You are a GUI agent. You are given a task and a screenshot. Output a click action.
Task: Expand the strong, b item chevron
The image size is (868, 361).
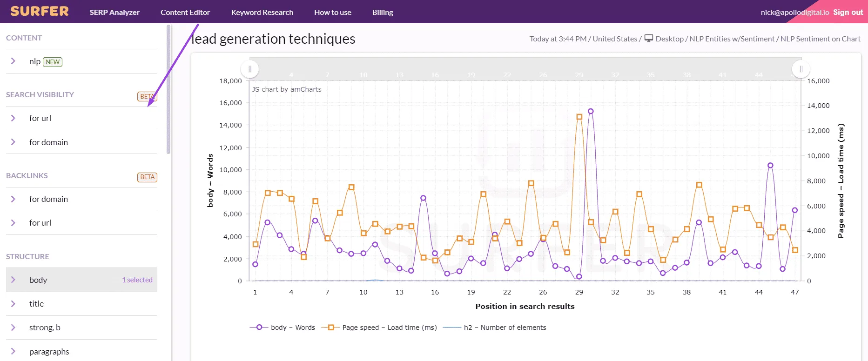tap(13, 328)
